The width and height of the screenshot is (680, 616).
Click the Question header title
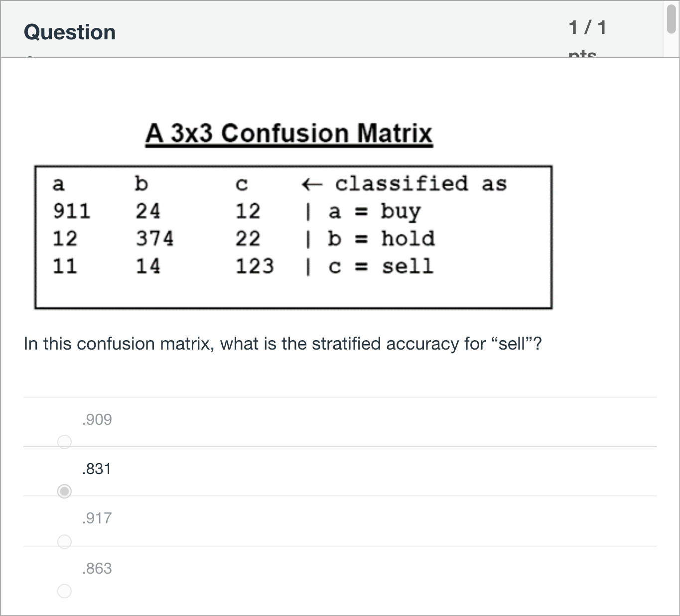click(x=70, y=32)
